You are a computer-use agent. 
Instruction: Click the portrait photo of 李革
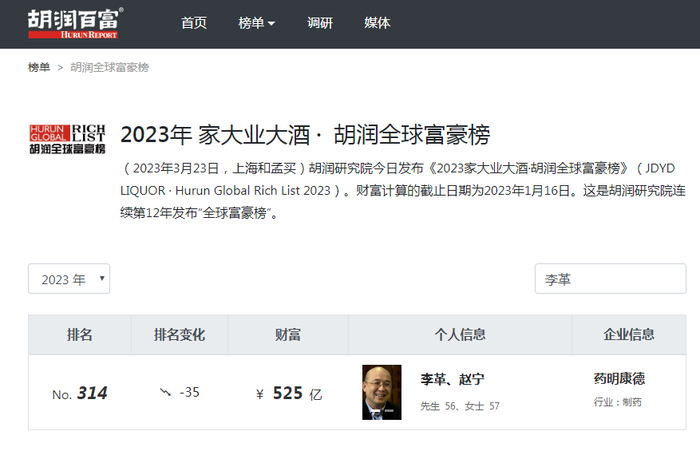point(381,392)
